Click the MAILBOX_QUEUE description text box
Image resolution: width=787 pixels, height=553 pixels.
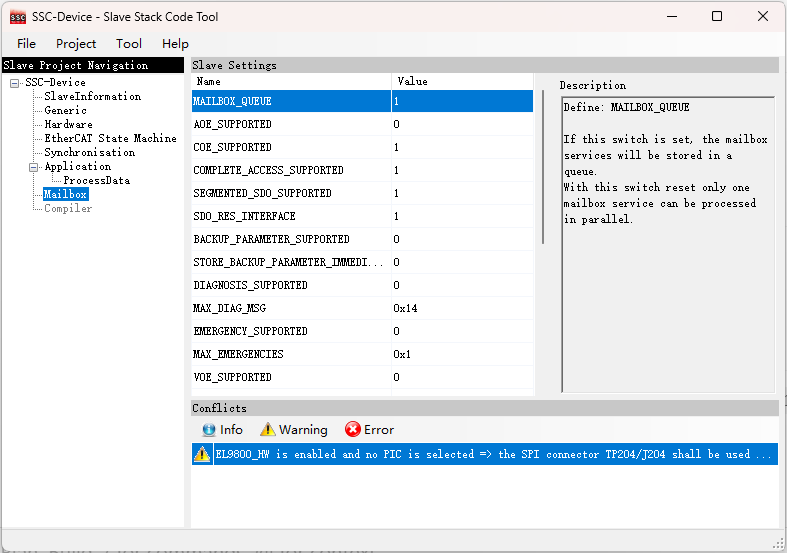[x=668, y=245]
